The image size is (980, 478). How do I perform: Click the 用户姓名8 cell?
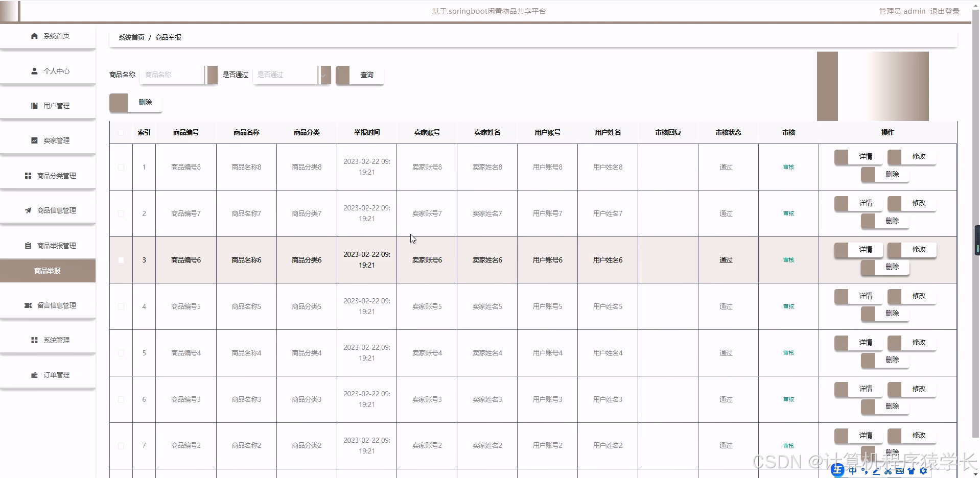[x=608, y=167]
